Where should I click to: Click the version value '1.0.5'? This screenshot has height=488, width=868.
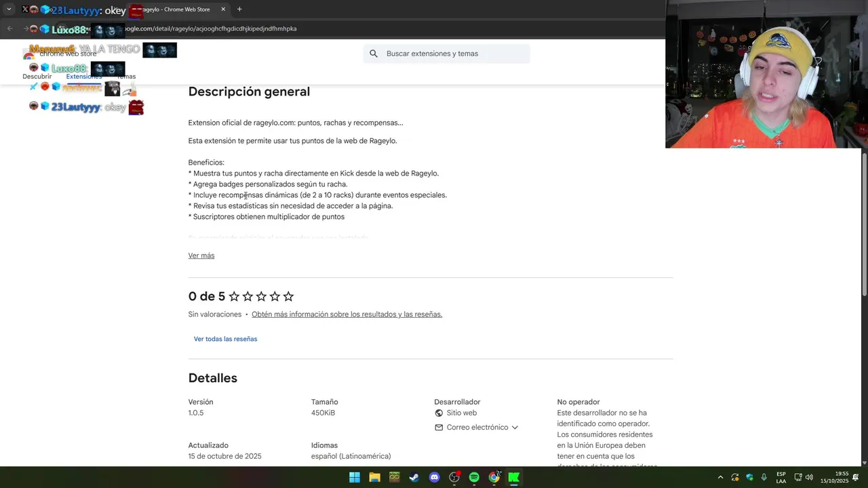(196, 413)
